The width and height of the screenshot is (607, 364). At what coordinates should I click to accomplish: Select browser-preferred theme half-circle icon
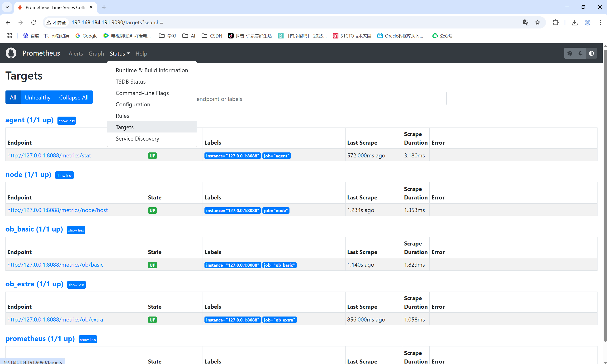[591, 53]
